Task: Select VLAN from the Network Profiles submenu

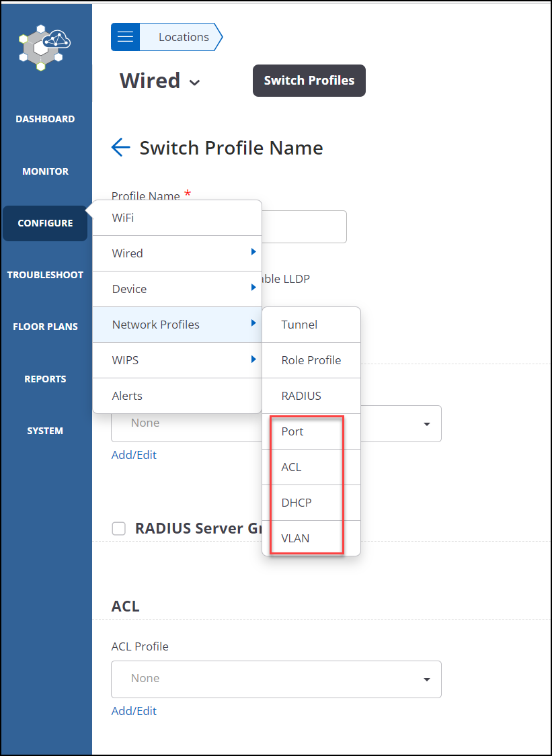Action: point(295,538)
